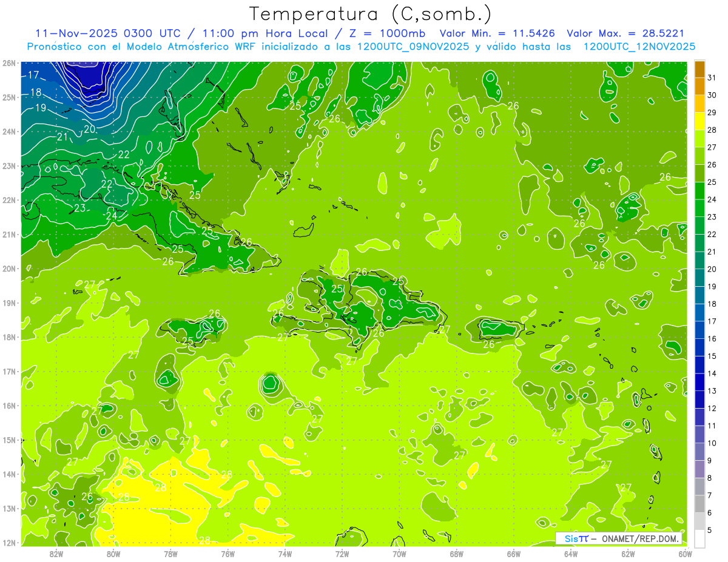Click the 80W longitude axis label

[113, 554]
